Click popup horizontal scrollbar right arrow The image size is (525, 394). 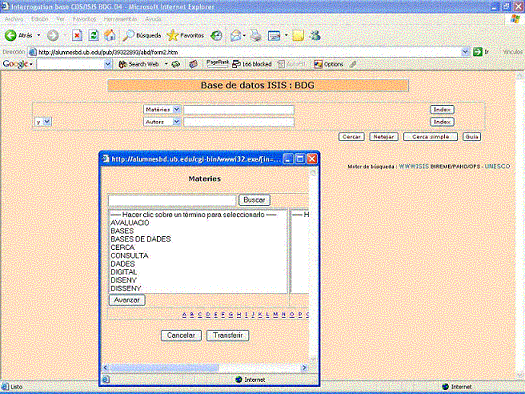click(x=304, y=368)
